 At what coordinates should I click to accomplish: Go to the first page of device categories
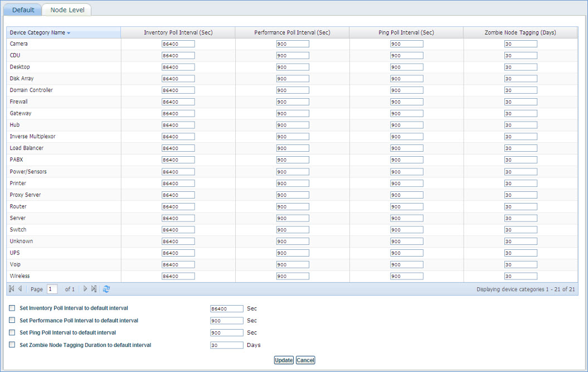click(10, 289)
